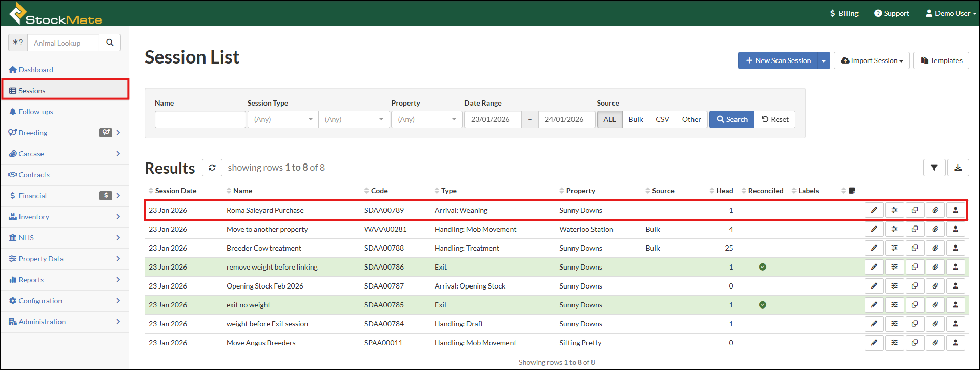Expand the Financial sidebar chevron
The image size is (980, 370).
[118, 196]
